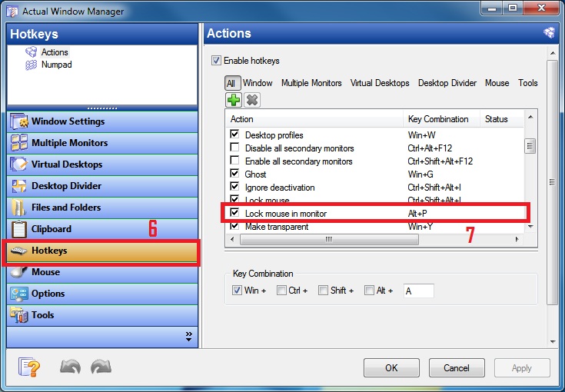Click the Win+G key combination cell
This screenshot has width=565, height=392.
click(420, 174)
